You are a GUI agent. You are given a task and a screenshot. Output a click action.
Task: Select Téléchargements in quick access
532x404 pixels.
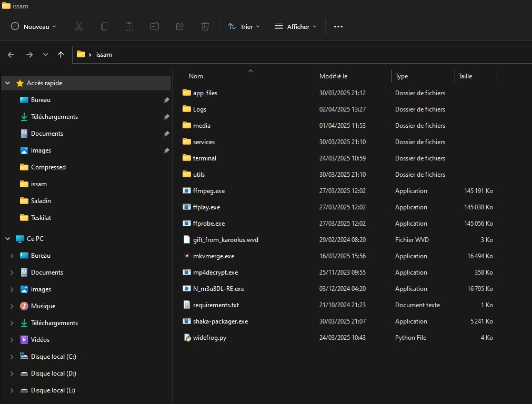tap(54, 117)
